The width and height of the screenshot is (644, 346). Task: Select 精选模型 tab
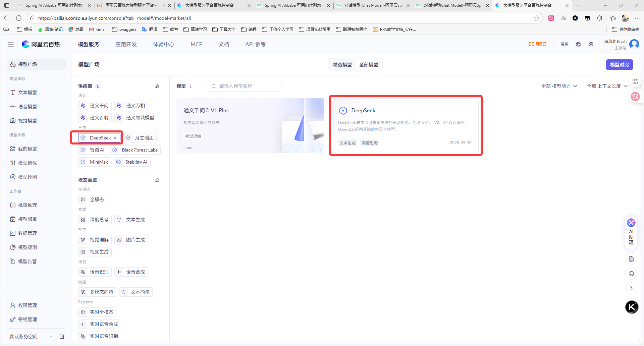pos(342,65)
